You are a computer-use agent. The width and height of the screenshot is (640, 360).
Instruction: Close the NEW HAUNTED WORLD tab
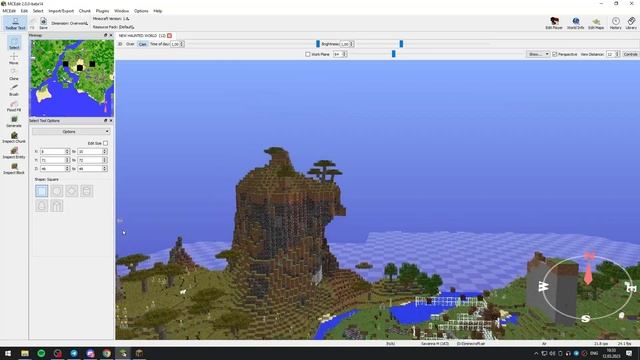click(169, 36)
